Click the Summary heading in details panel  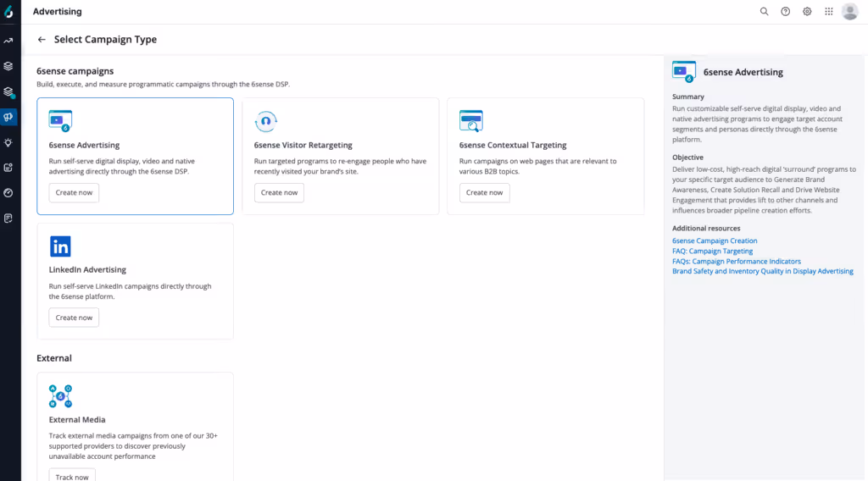(x=688, y=97)
